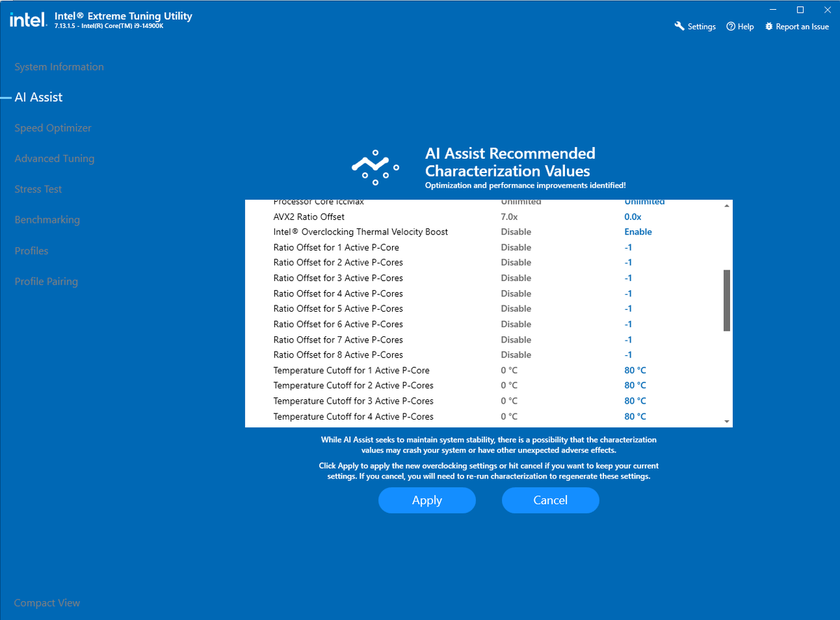Click recommended AVX2 value 0.0x
The image size is (840, 620).
pos(633,216)
